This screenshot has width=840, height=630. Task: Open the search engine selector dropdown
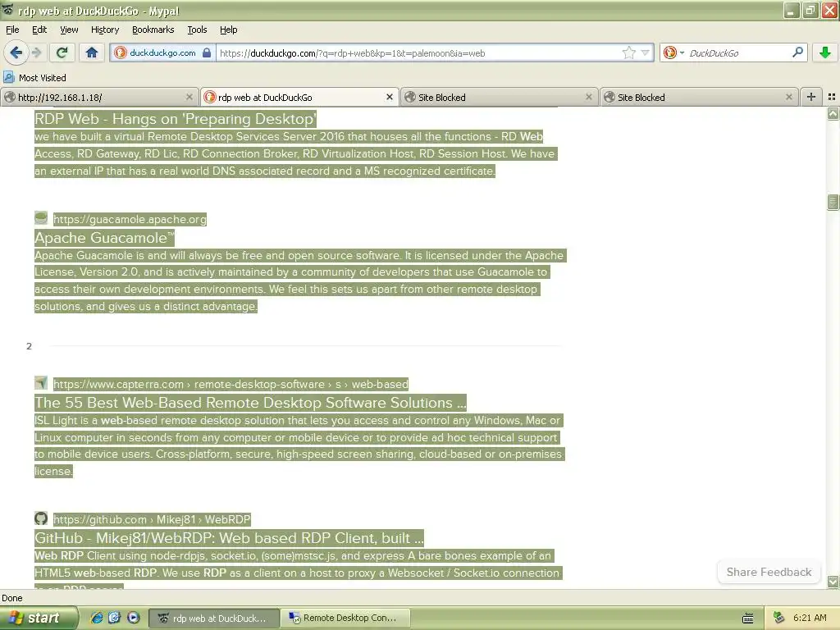[674, 52]
